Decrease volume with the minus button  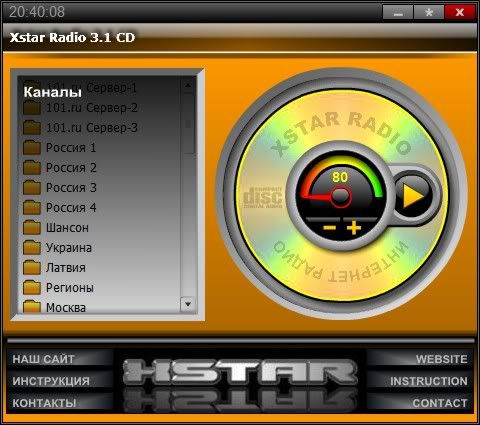point(330,228)
